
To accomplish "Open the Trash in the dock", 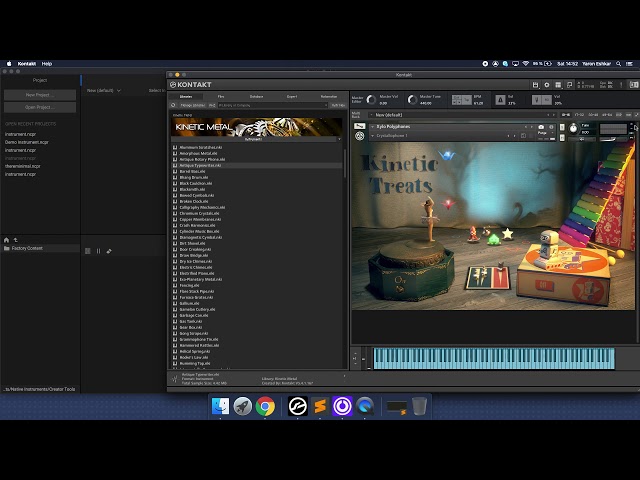I will click(419, 406).
